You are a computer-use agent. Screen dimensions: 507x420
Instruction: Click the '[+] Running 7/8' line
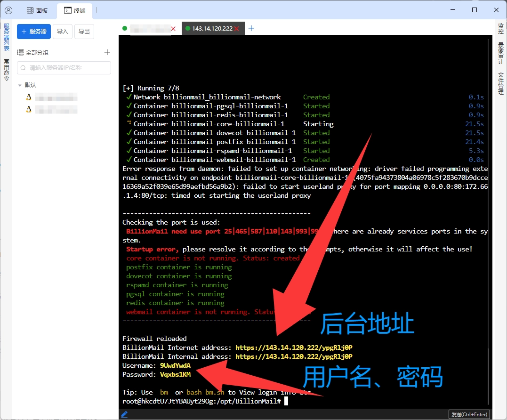click(x=151, y=88)
